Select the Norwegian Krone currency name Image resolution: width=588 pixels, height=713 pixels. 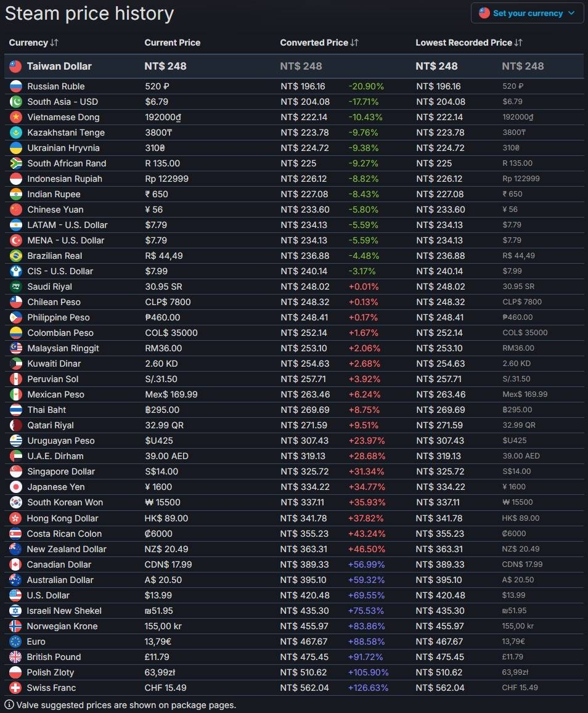point(62,627)
